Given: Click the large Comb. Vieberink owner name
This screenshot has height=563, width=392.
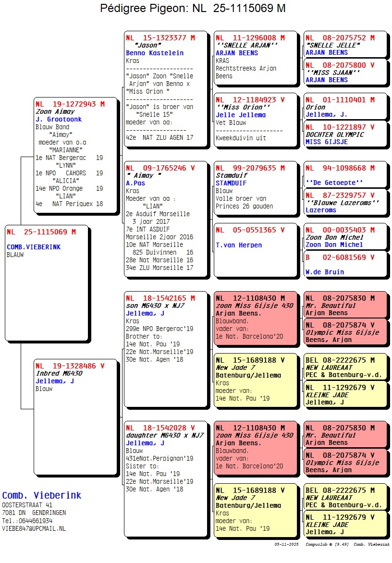Looking at the screenshot, I should (42, 495).
